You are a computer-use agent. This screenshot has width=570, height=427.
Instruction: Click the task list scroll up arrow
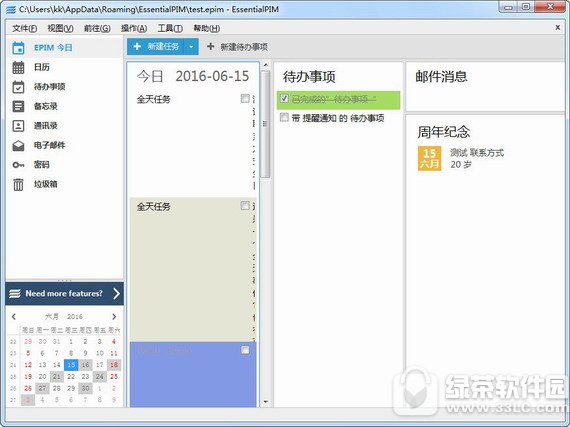tap(265, 65)
